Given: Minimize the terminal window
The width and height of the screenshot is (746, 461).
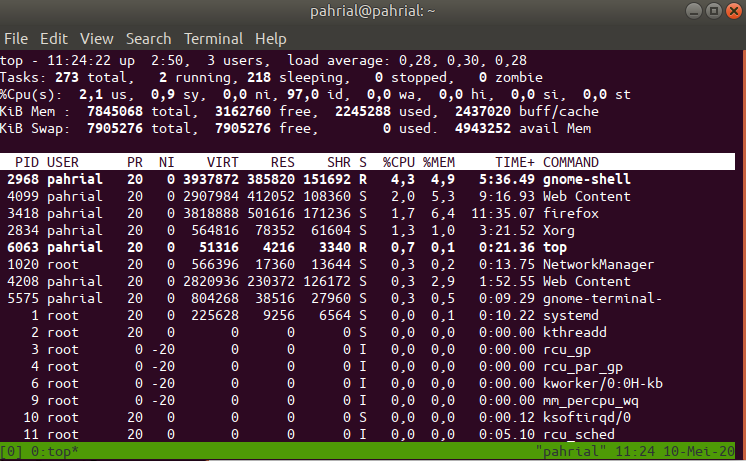Looking at the screenshot, I should point(694,11).
